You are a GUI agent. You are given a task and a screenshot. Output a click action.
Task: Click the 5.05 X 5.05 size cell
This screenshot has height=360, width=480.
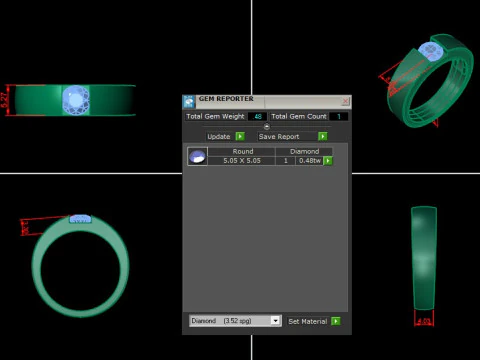242,161
